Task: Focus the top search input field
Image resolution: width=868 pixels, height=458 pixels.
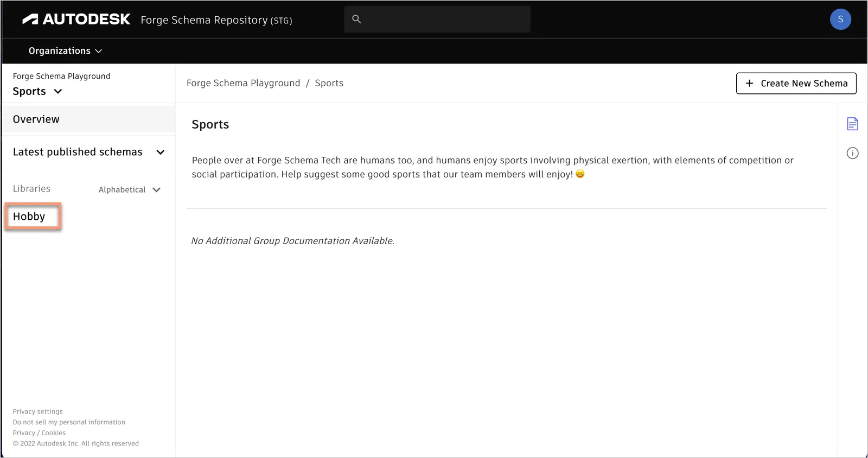Action: click(x=437, y=19)
